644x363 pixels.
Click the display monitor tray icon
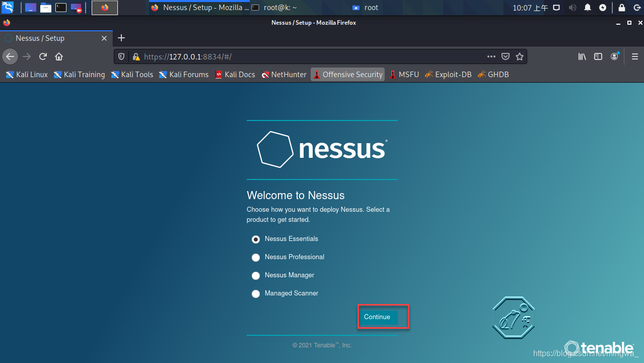point(556,8)
